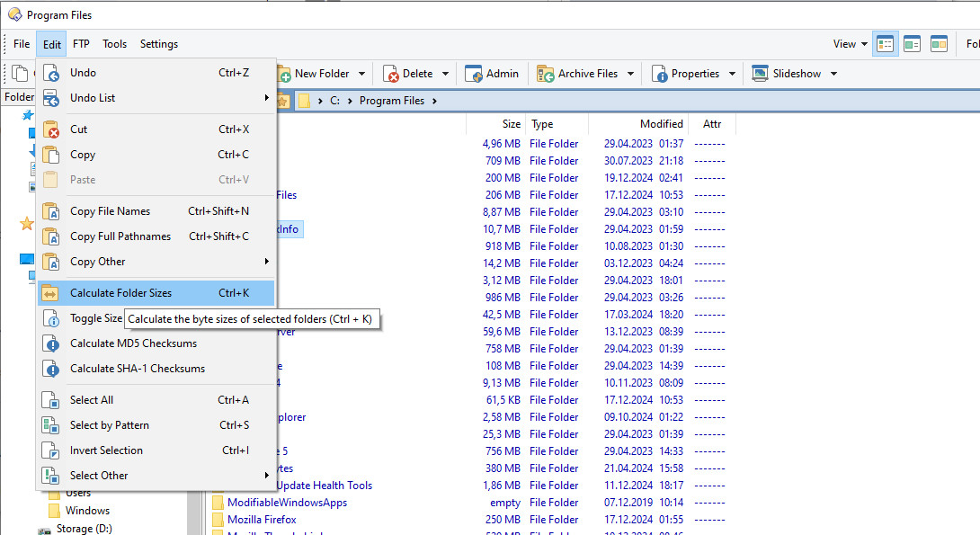Click the Slideshow toolbar icon
The height and width of the screenshot is (535, 980).
coord(760,74)
